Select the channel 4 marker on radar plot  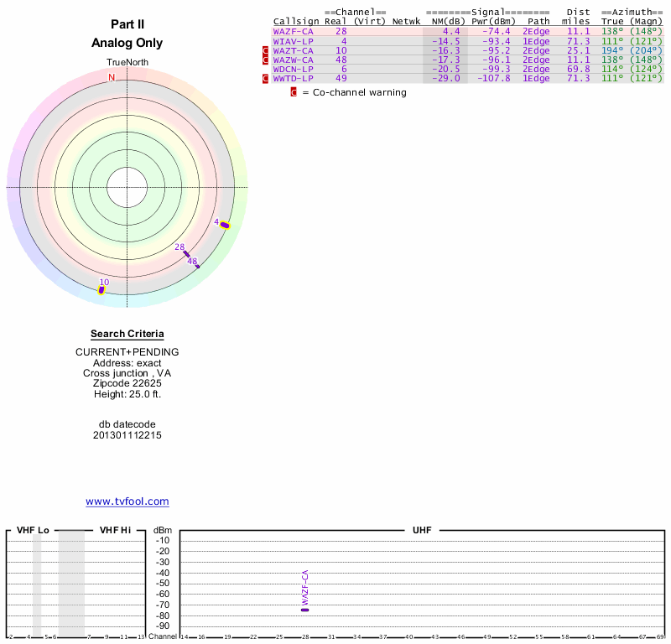pos(224,224)
